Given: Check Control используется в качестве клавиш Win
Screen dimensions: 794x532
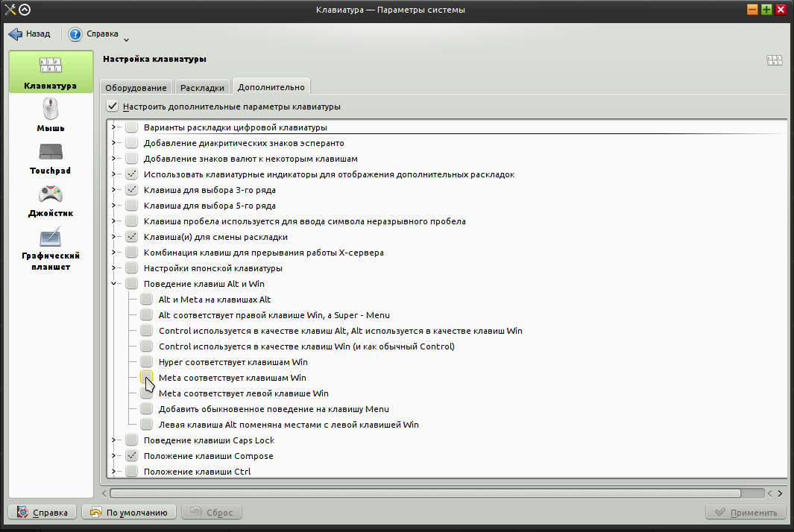Looking at the screenshot, I should point(146,346).
